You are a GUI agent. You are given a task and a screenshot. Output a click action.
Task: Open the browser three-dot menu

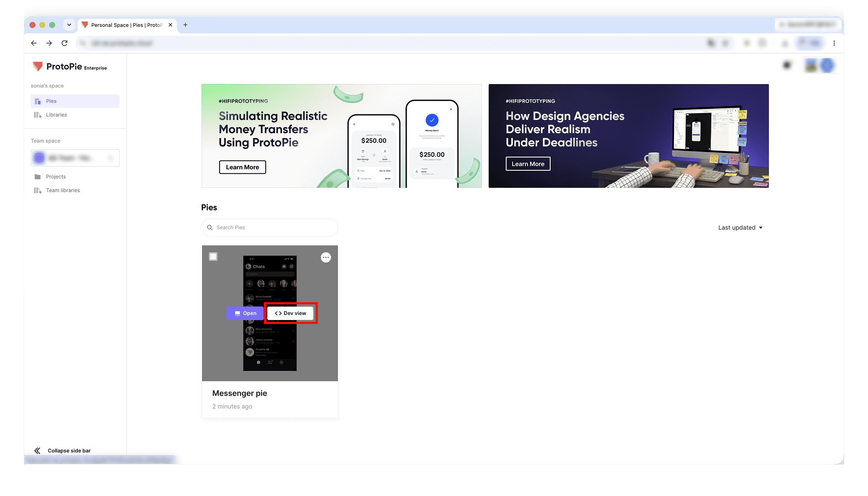[834, 43]
